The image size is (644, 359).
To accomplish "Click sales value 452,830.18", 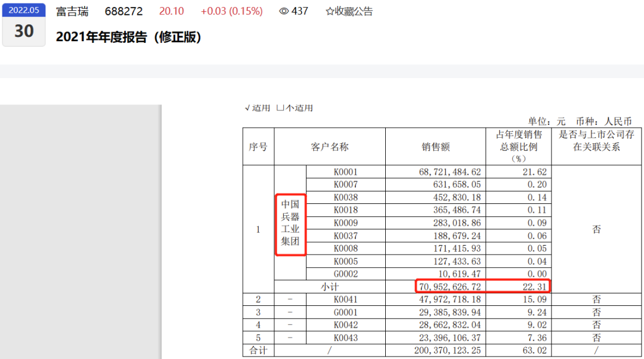I will click(x=457, y=197).
